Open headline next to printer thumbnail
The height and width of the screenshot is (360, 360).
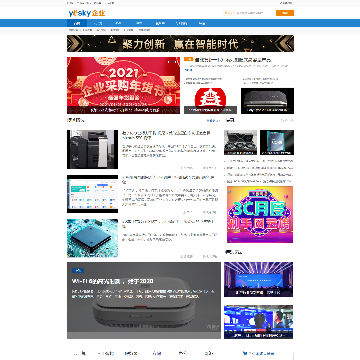tap(167, 135)
